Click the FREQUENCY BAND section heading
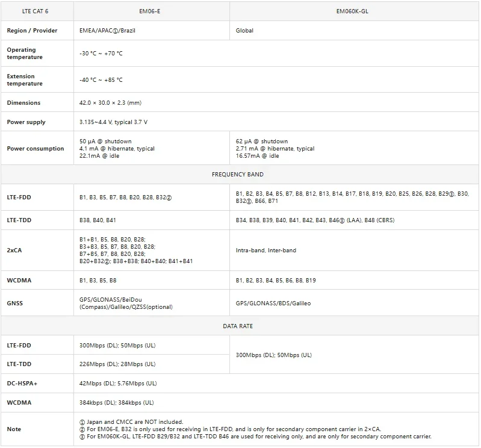Viewport: 481px width, 448px height. (x=238, y=175)
